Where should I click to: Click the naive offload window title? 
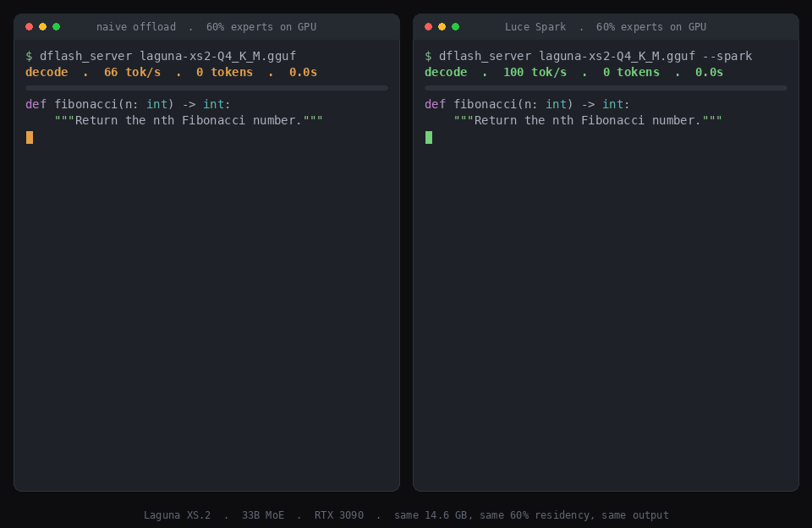[206, 27]
